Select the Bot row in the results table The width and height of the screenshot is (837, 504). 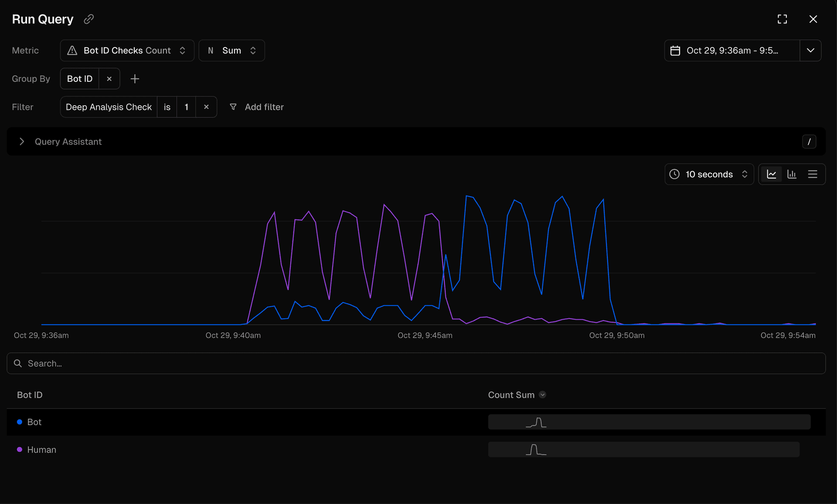pos(34,422)
